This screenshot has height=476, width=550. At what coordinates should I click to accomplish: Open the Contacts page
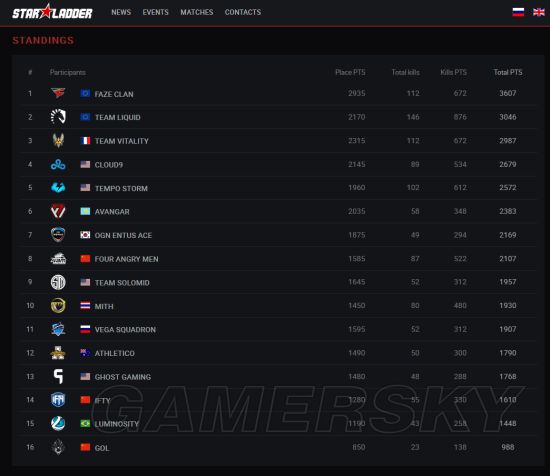coord(243,12)
